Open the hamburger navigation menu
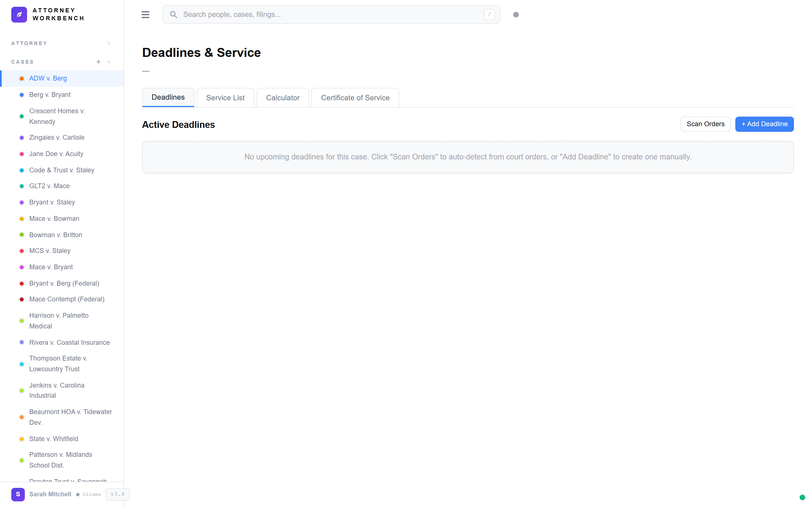 click(x=145, y=14)
